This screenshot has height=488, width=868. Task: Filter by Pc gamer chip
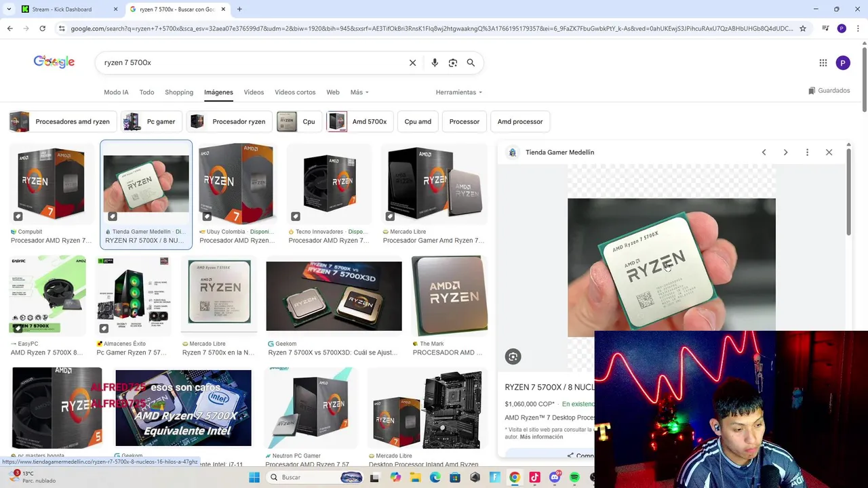[152, 122]
